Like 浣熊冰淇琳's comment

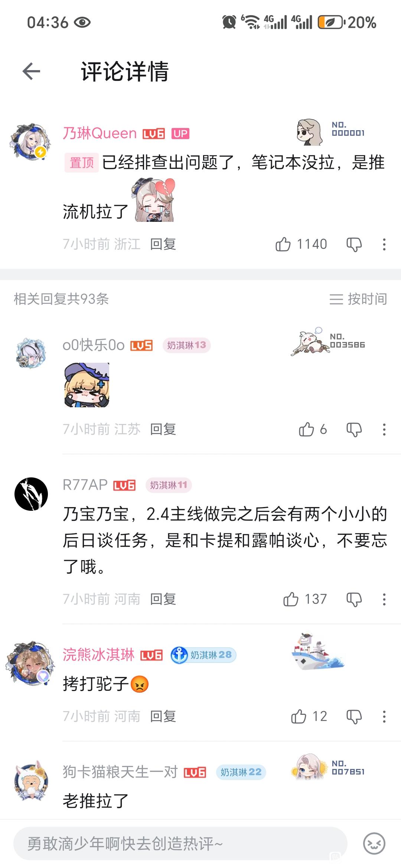tap(299, 716)
